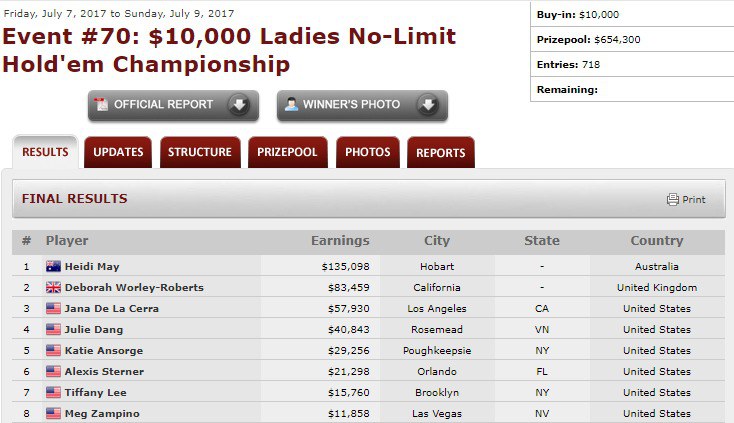Viewport: 734px width, 423px height.
Task: Click the Earnings column header
Action: click(x=340, y=241)
